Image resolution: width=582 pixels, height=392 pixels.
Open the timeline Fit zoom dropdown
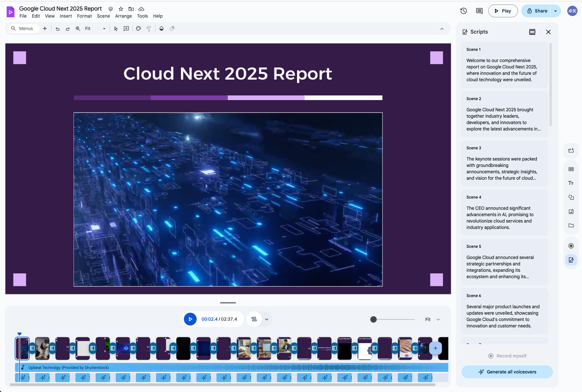[433, 319]
